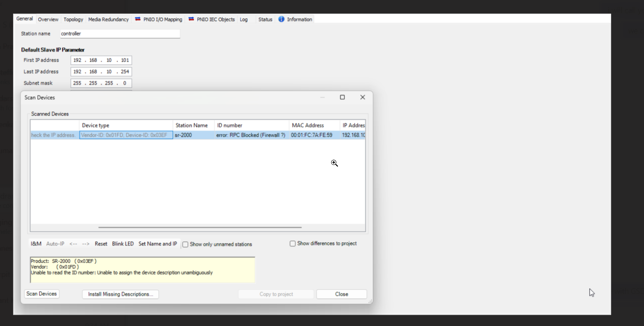
Task: Enable Show only unnamed stations checkbox
Action: click(186, 244)
